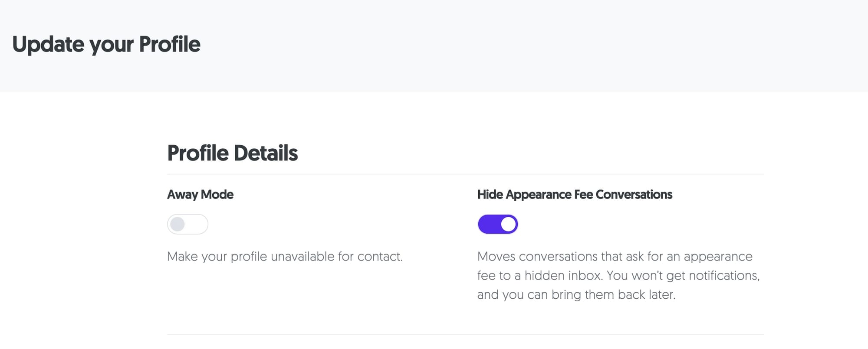Viewport: 868px width, 349px height.
Task: Click the Away Mode label
Action: (200, 195)
